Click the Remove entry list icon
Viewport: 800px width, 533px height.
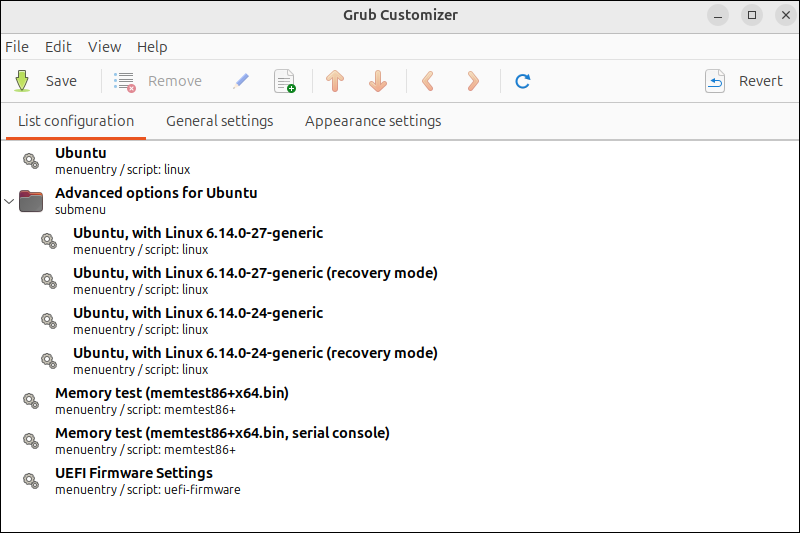click(x=124, y=82)
